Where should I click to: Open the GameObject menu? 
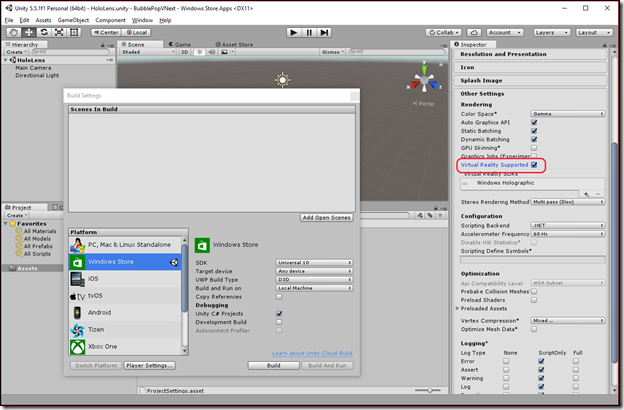pos(73,20)
